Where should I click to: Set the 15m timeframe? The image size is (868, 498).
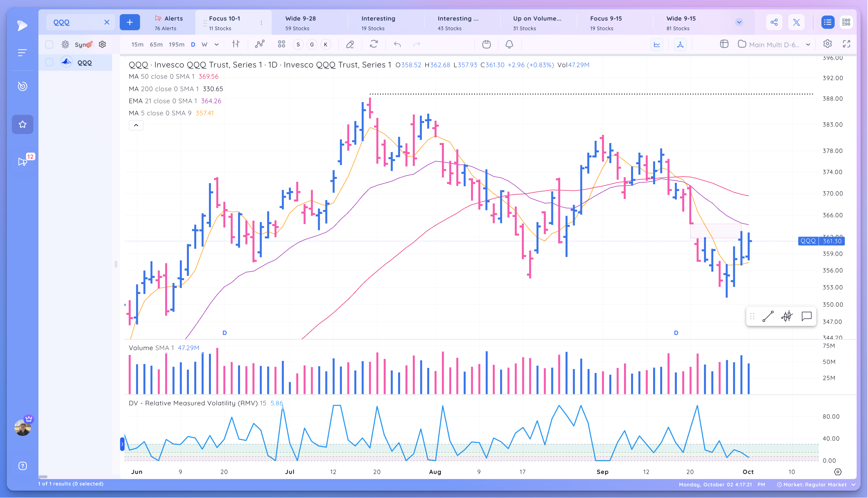point(137,44)
